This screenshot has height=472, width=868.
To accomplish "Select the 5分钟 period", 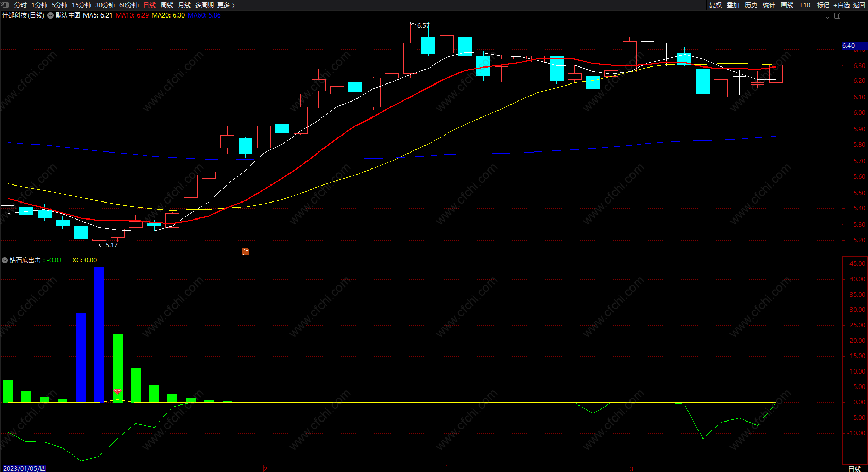I will tap(59, 5).
